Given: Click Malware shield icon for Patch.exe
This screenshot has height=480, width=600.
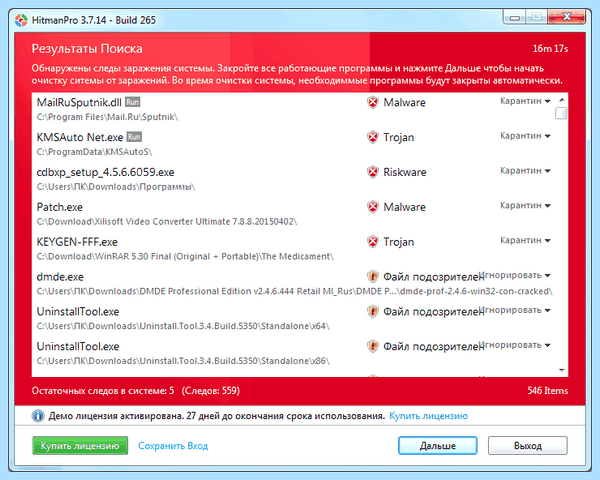Looking at the screenshot, I should pyautogui.click(x=372, y=207).
